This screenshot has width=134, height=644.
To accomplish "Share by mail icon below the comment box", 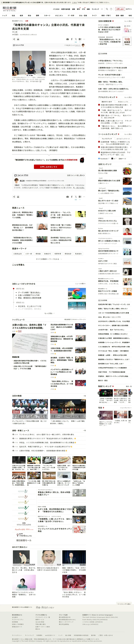I will (x=67, y=197).
